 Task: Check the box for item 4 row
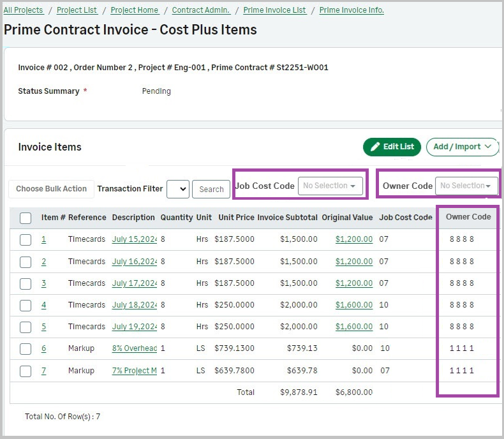click(26, 305)
